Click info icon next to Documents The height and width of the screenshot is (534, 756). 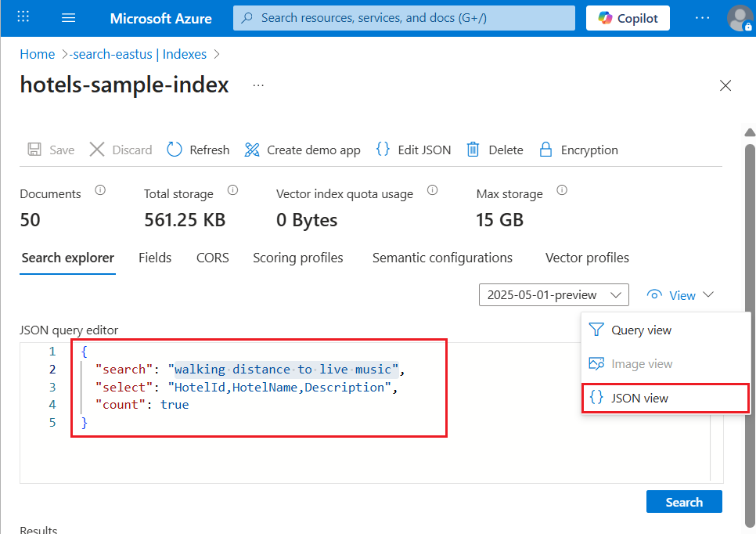100,190
